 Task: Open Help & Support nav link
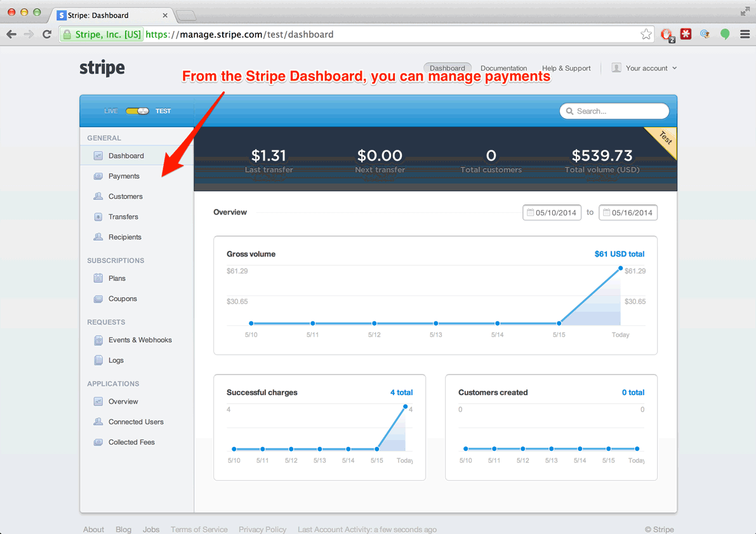tap(566, 68)
